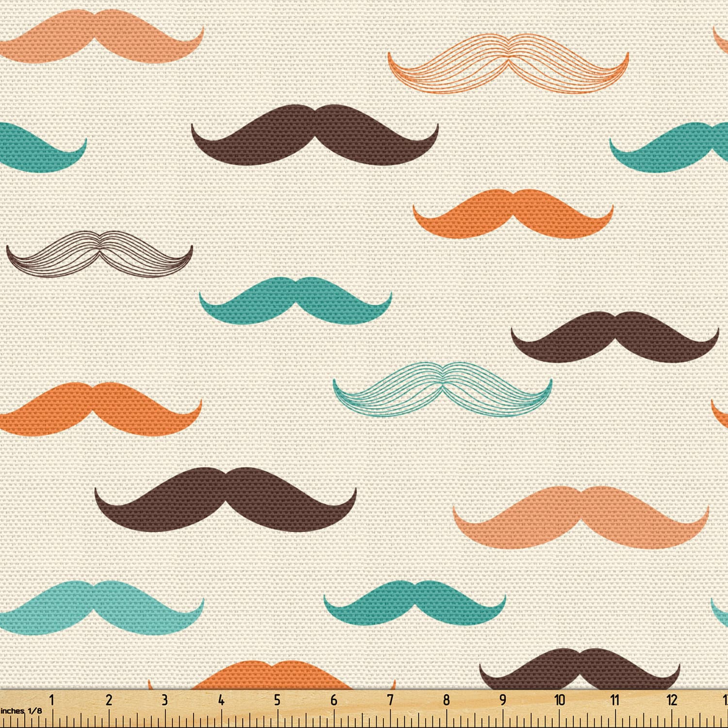Click the number 4 on the ruler
The width and height of the screenshot is (728, 728).
click(221, 700)
